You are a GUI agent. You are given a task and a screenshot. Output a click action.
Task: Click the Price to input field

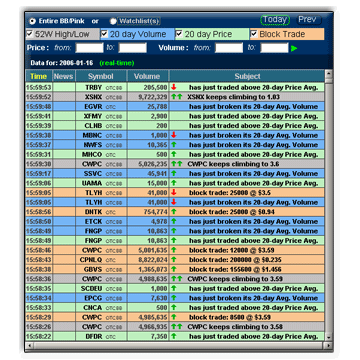(133, 48)
